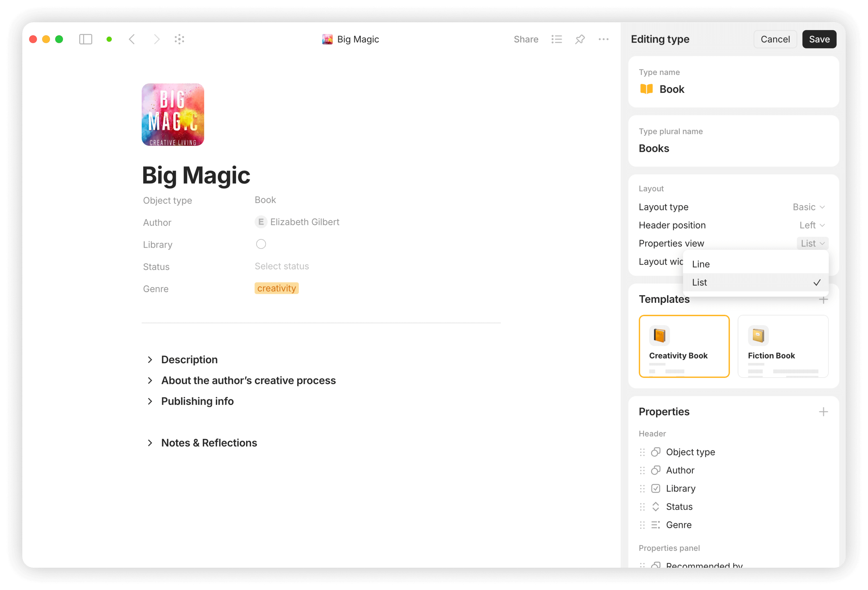Expand About the author's creative process
Image resolution: width=868 pixels, height=590 pixels.
(x=150, y=381)
